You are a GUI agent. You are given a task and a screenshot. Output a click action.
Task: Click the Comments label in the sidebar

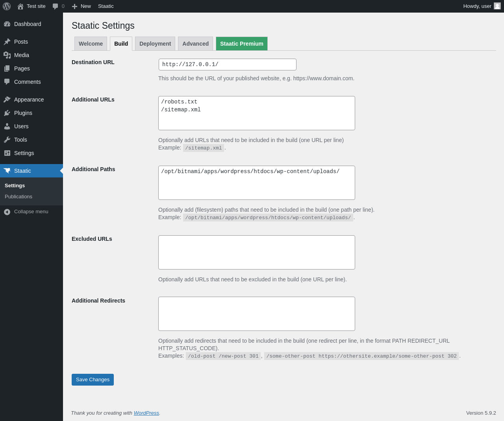(28, 82)
